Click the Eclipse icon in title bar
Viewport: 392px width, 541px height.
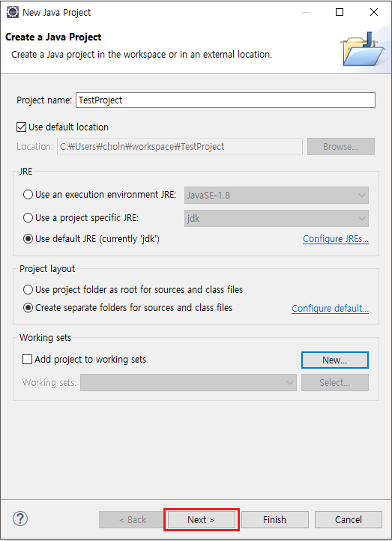point(13,12)
